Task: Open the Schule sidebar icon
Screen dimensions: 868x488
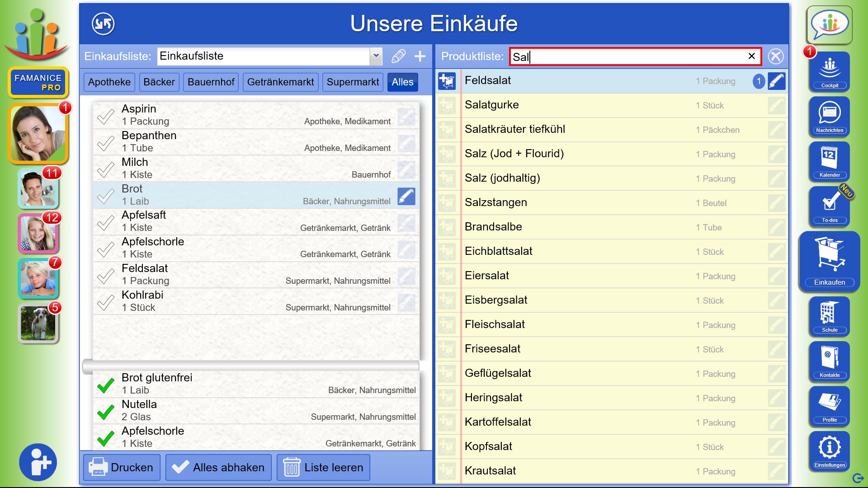Action: click(x=829, y=315)
